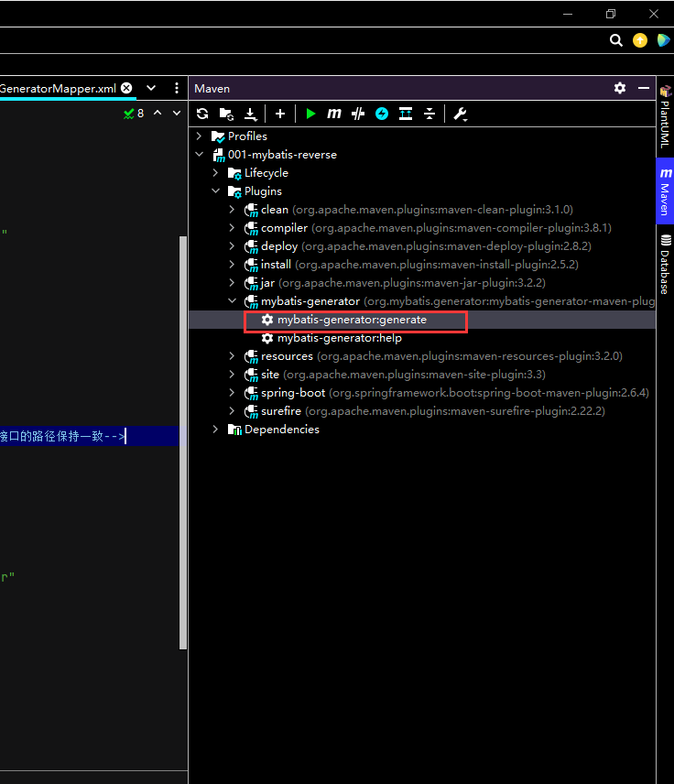Minimize the IDE window
The image size is (674, 784).
pyautogui.click(x=568, y=14)
